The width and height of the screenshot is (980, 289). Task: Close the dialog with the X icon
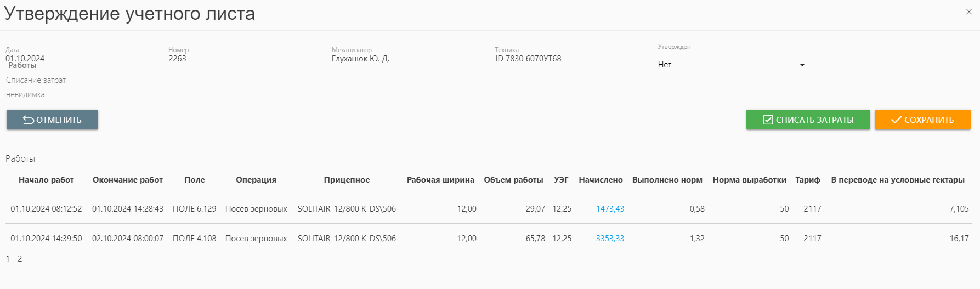point(968,12)
